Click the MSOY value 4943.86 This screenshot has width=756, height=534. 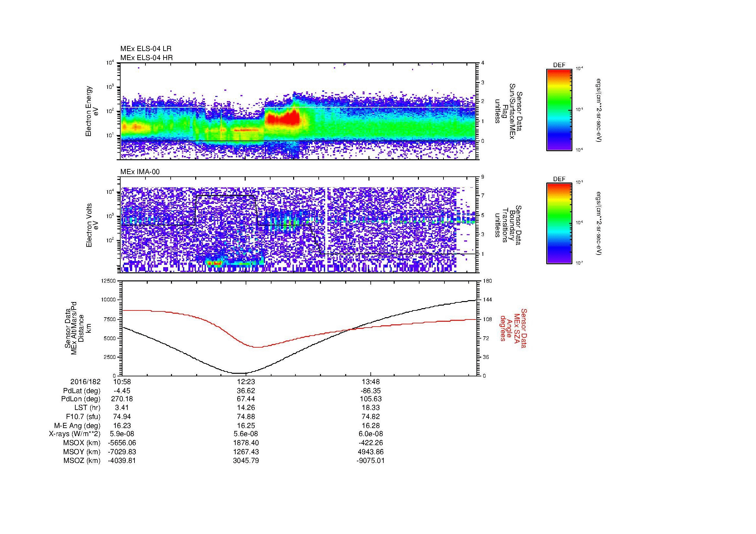pyautogui.click(x=370, y=452)
